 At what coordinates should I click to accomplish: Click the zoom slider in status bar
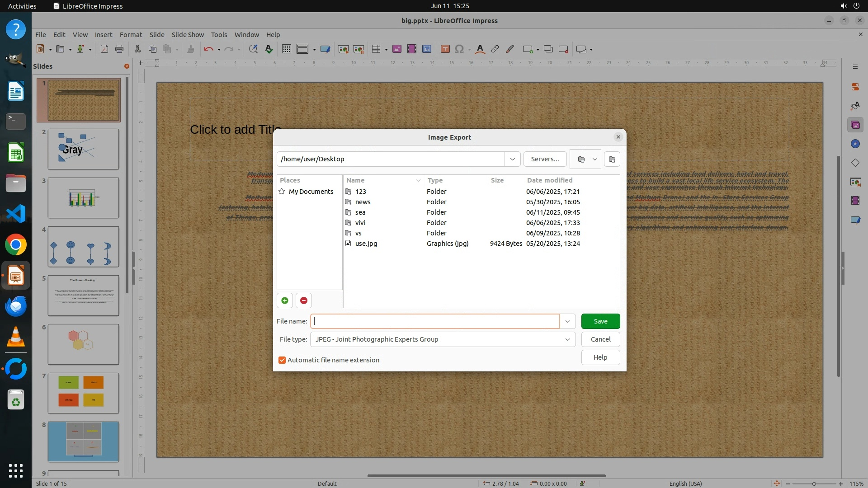point(814,483)
